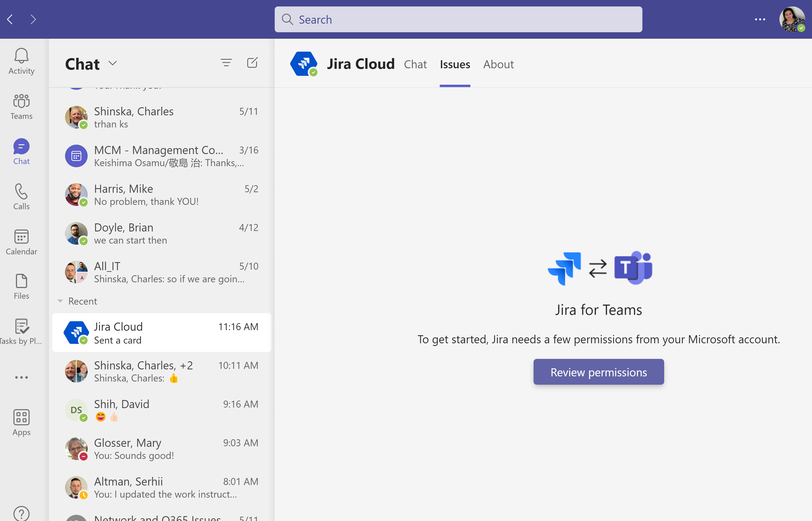Go forward with the right arrow
This screenshot has width=812, height=521.
(33, 19)
